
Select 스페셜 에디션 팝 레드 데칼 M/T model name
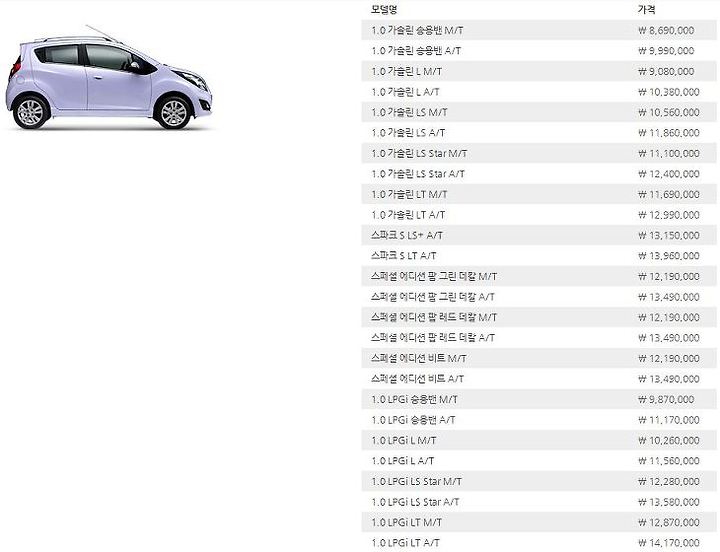point(434,317)
